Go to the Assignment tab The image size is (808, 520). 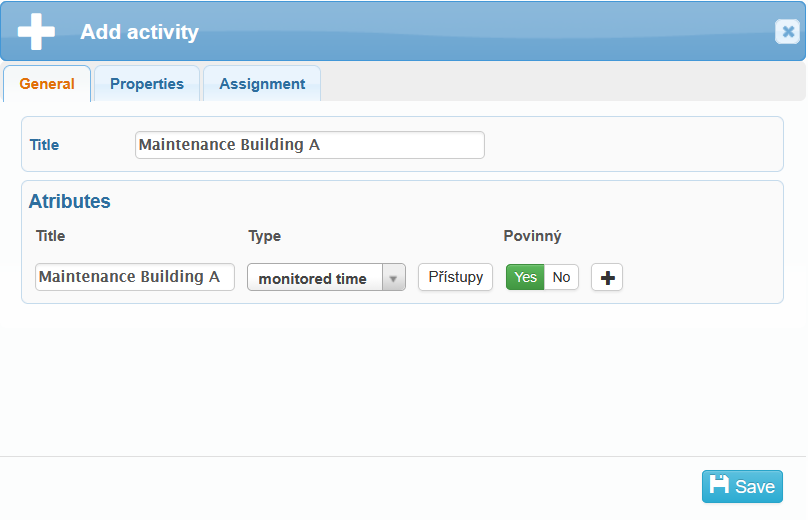click(262, 84)
